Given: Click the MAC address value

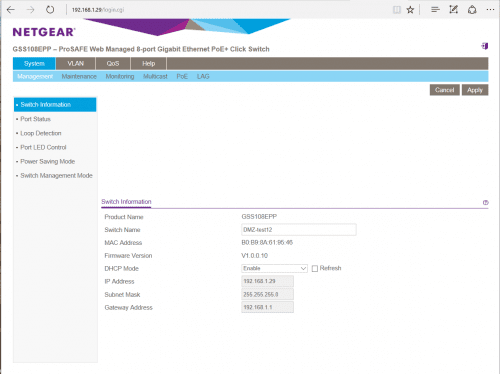Looking at the screenshot, I should click(267, 242).
